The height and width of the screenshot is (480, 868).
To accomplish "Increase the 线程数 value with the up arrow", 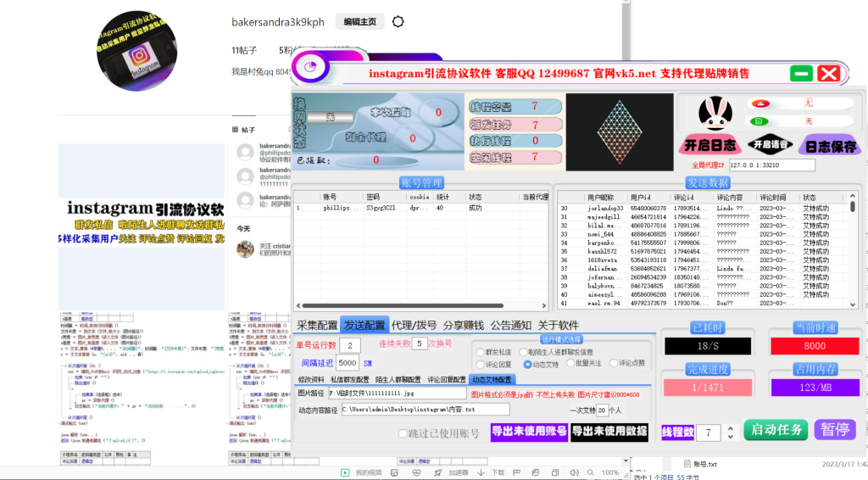I will coord(730,428).
